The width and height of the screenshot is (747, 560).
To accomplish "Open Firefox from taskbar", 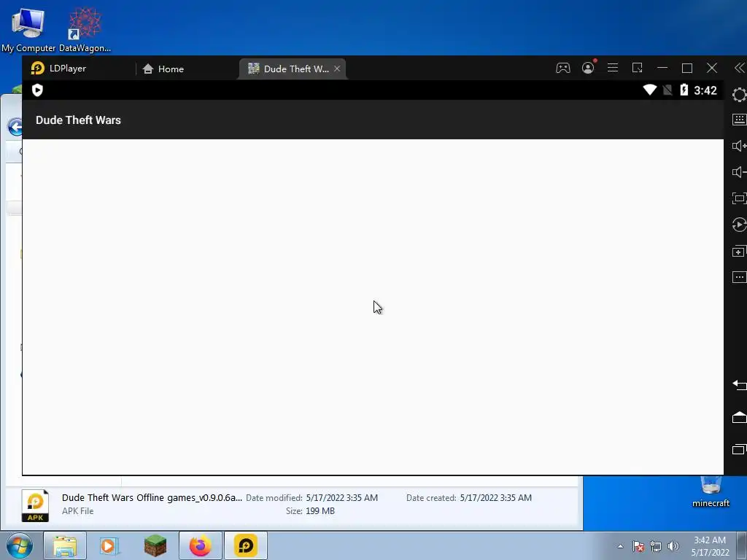I will pyautogui.click(x=201, y=545).
